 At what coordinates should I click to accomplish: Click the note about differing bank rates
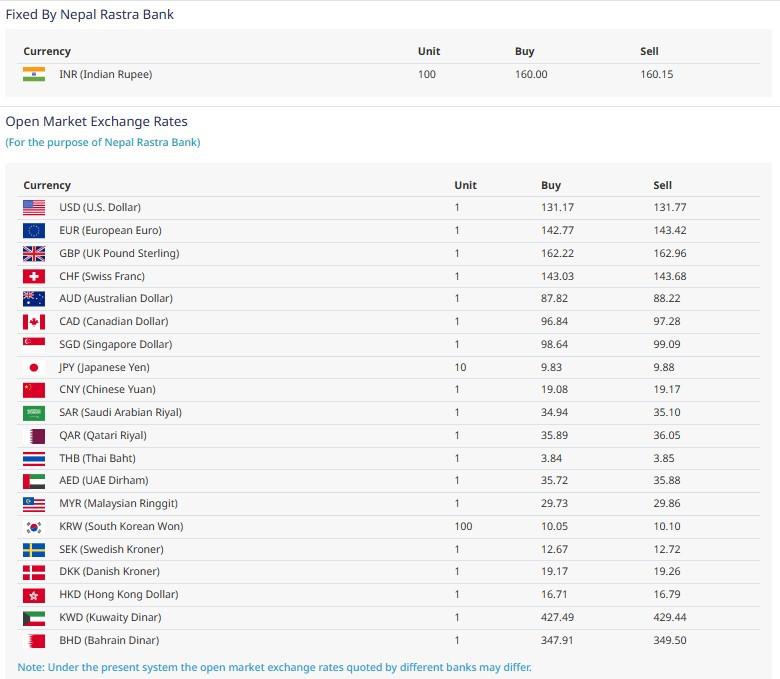pyautogui.click(x=275, y=667)
